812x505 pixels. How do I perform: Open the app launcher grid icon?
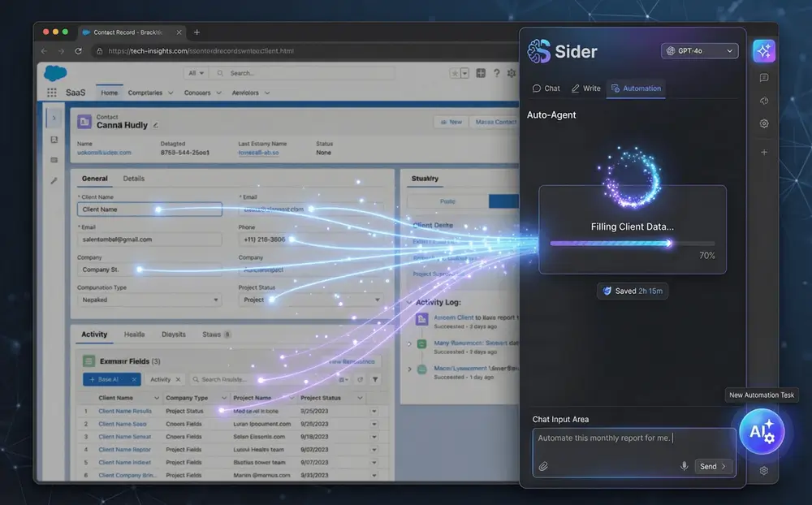(x=52, y=93)
